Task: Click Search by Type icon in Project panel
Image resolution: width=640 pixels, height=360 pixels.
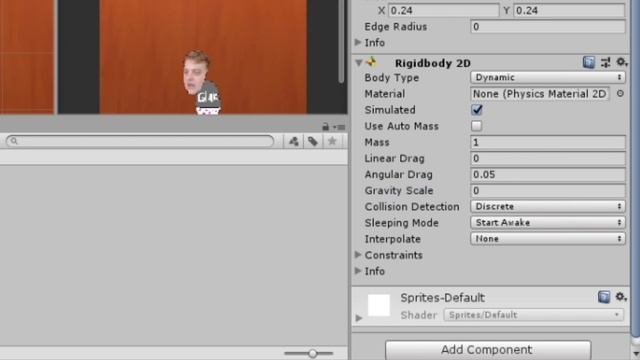Action: click(293, 141)
